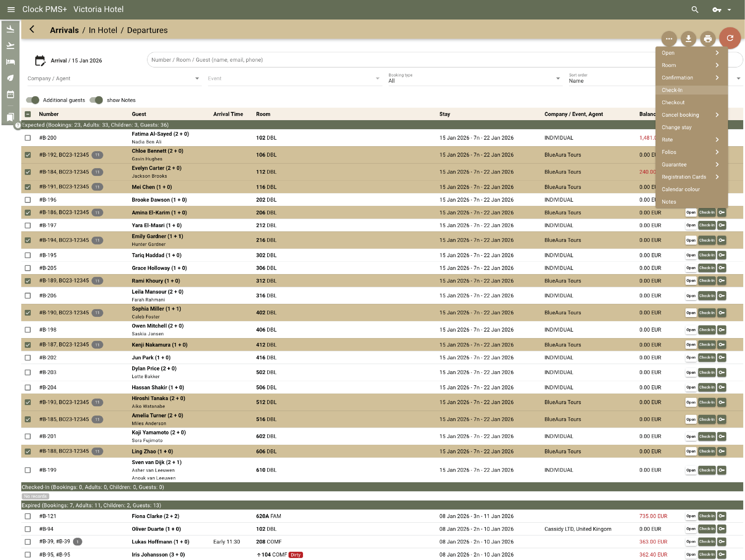Check the box for booking #B-200
The width and height of the screenshot is (745, 560).
(27, 138)
